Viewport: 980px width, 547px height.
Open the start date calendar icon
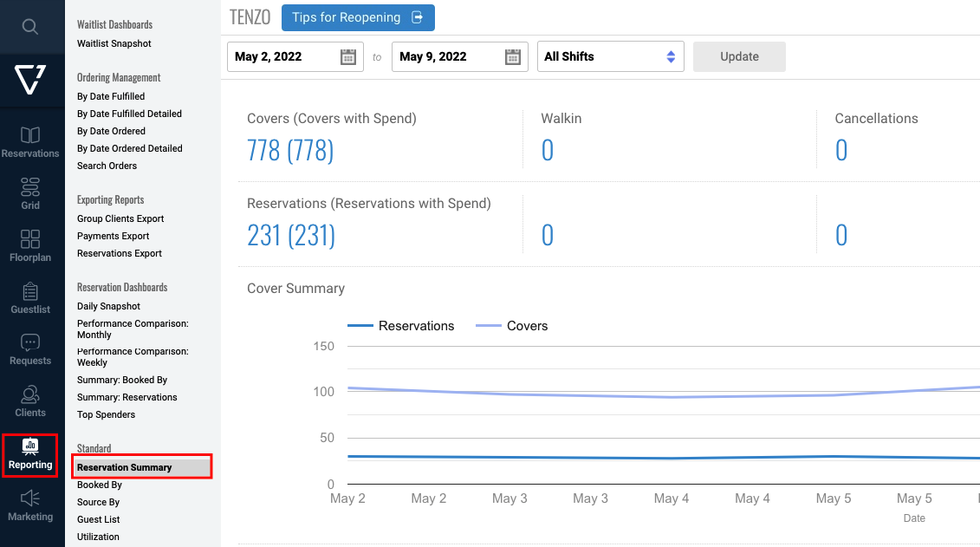[x=347, y=56]
